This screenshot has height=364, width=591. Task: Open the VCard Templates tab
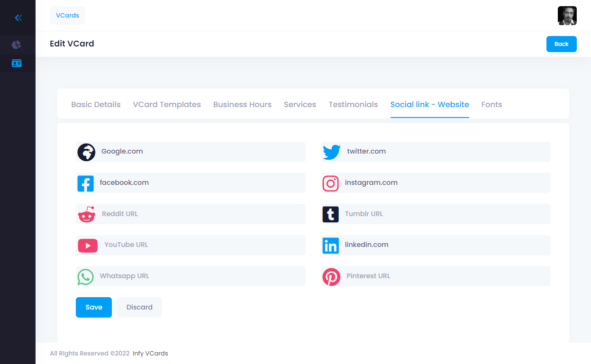167,104
